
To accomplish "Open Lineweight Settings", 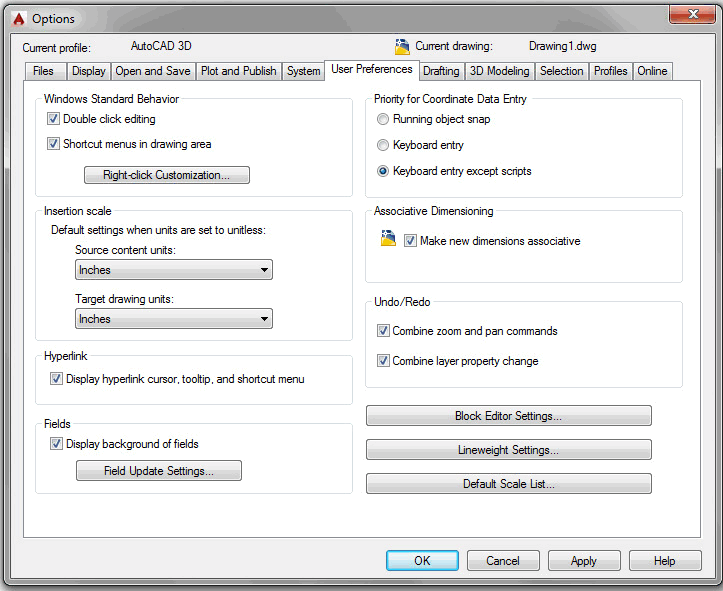I will [508, 450].
